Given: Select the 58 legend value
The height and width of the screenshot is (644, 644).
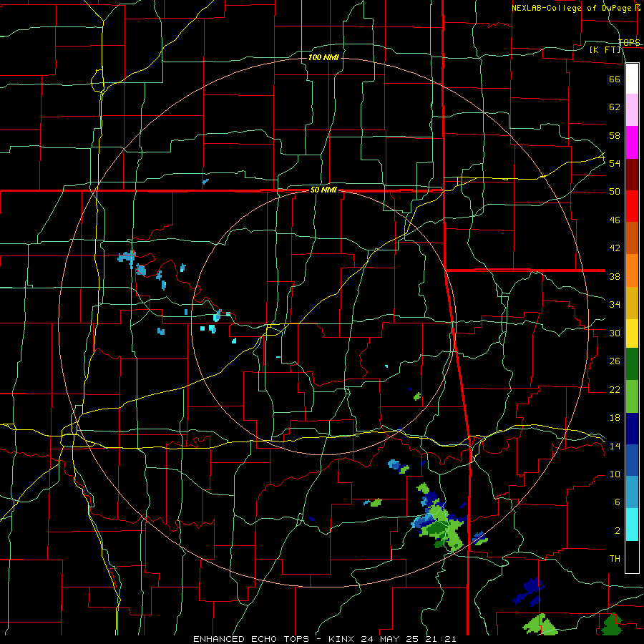Looking at the screenshot, I should click(x=615, y=135).
